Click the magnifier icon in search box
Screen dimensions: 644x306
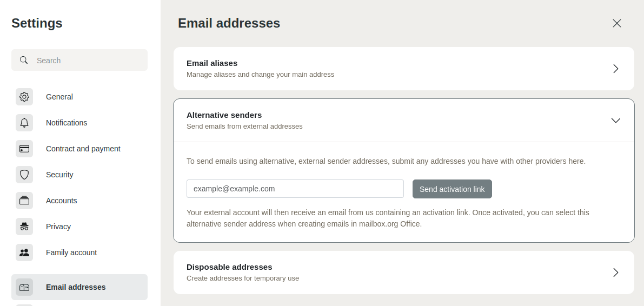24,60
